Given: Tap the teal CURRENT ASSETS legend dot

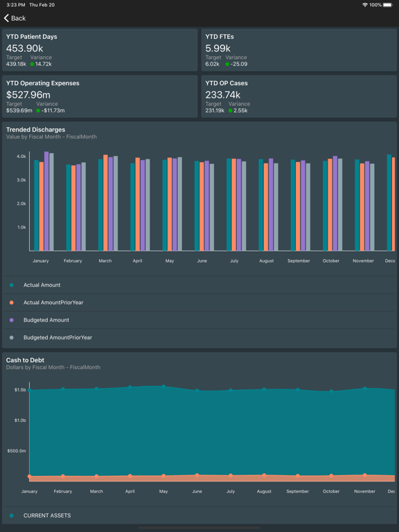Looking at the screenshot, I should click(12, 515).
